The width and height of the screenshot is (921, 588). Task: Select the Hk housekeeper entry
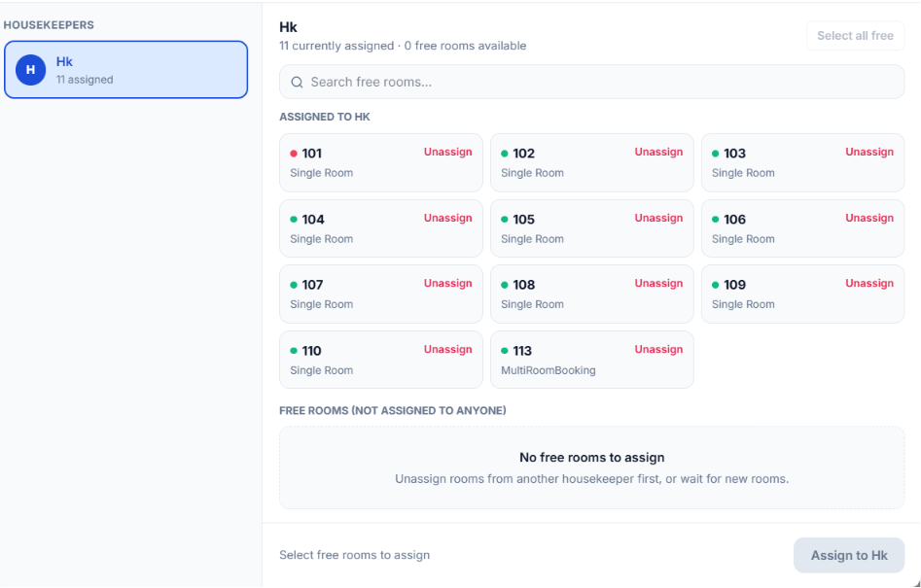(x=125, y=70)
